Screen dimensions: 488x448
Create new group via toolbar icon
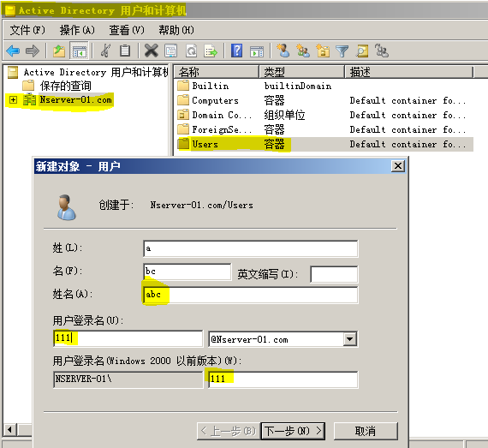coord(303,51)
